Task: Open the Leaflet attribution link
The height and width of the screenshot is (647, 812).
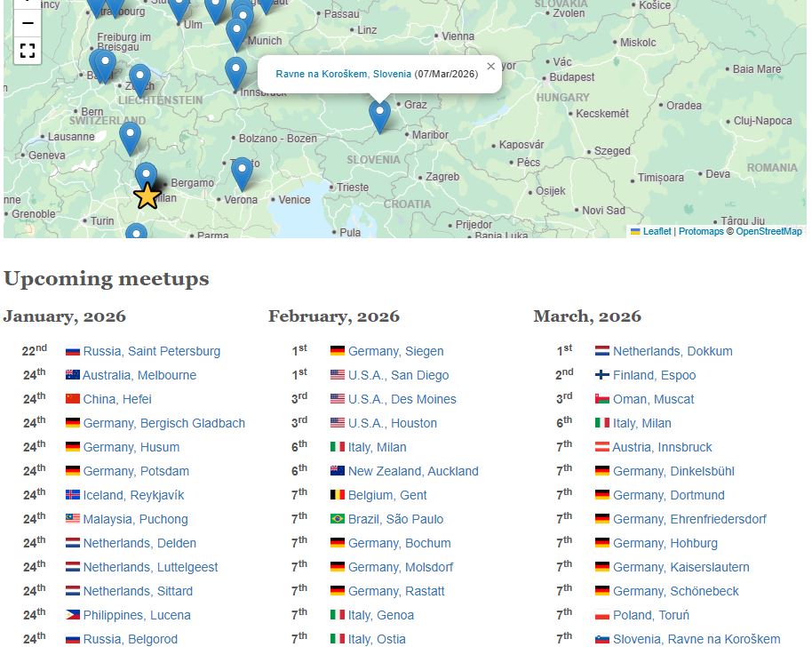Action: click(657, 231)
